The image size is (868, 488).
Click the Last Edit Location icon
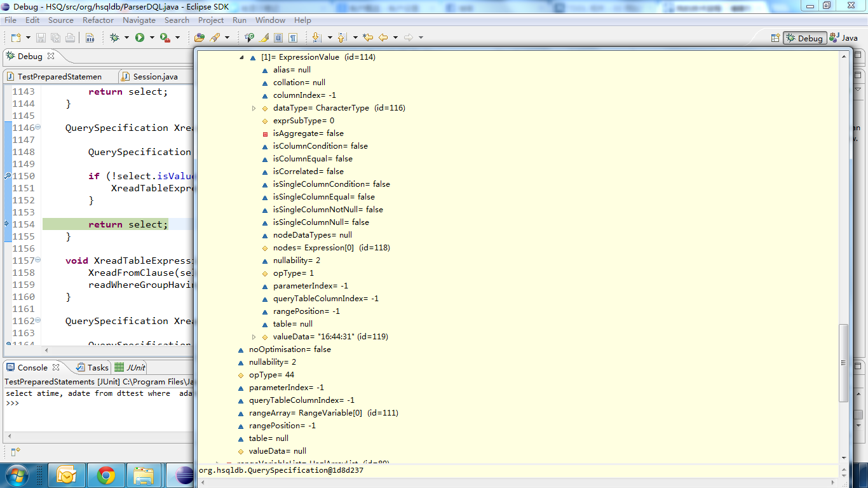[x=368, y=38]
